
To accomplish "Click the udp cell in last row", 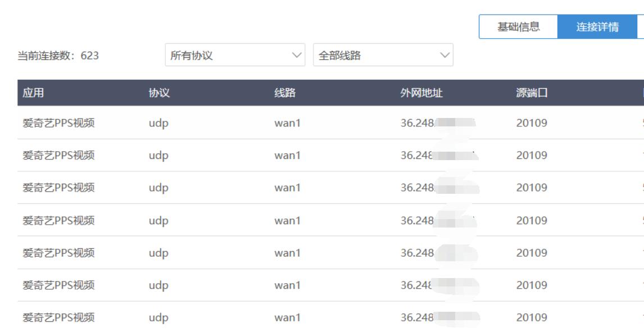I will coord(158,317).
